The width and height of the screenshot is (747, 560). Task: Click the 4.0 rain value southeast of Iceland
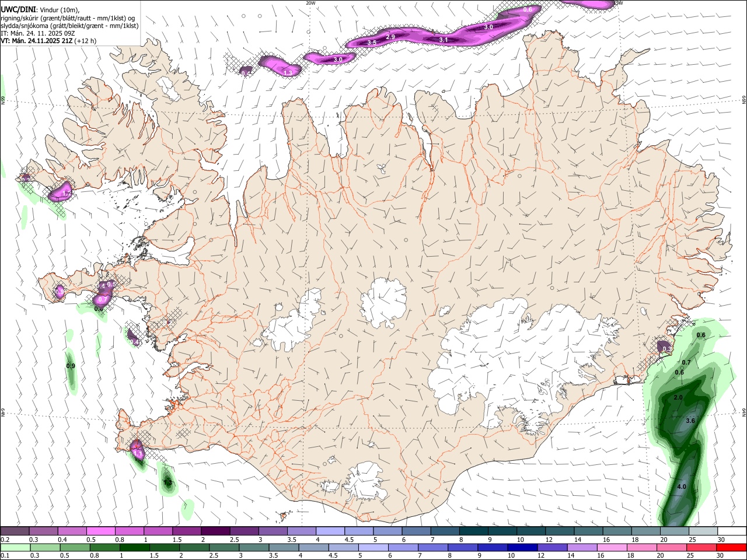(682, 487)
